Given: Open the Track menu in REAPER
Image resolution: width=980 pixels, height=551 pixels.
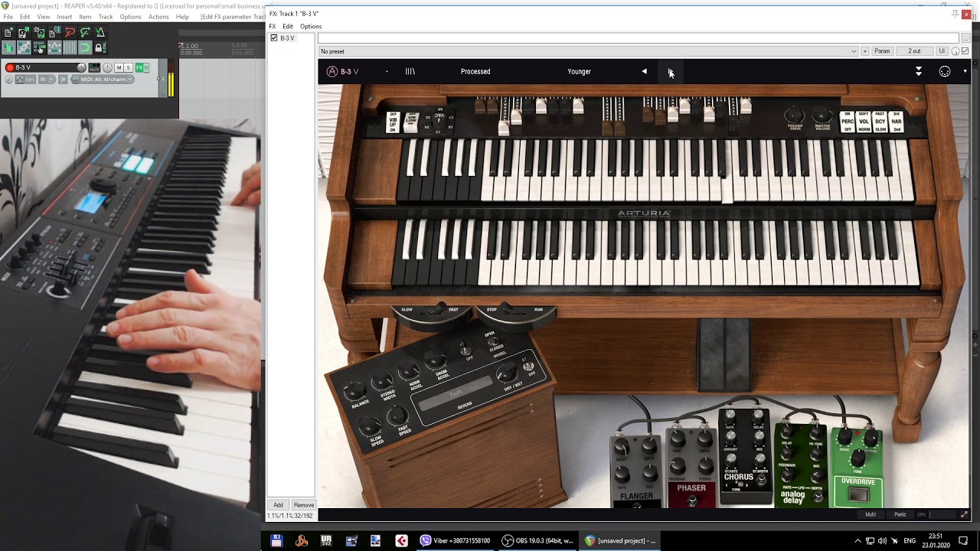Looking at the screenshot, I should pyautogui.click(x=106, y=16).
